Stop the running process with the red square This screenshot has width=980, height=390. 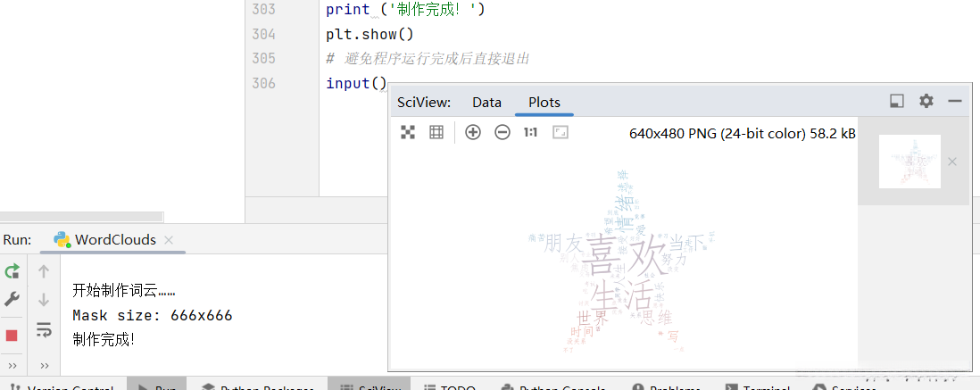pyautogui.click(x=12, y=336)
